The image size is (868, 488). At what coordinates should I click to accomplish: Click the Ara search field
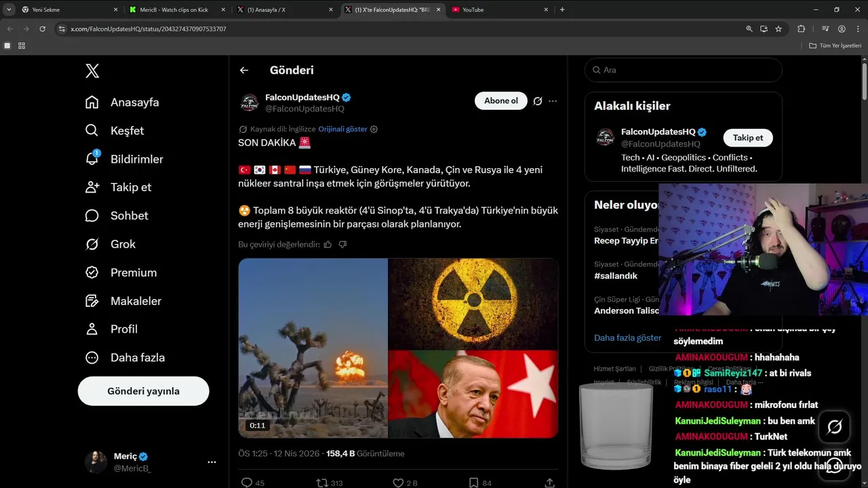(684, 70)
